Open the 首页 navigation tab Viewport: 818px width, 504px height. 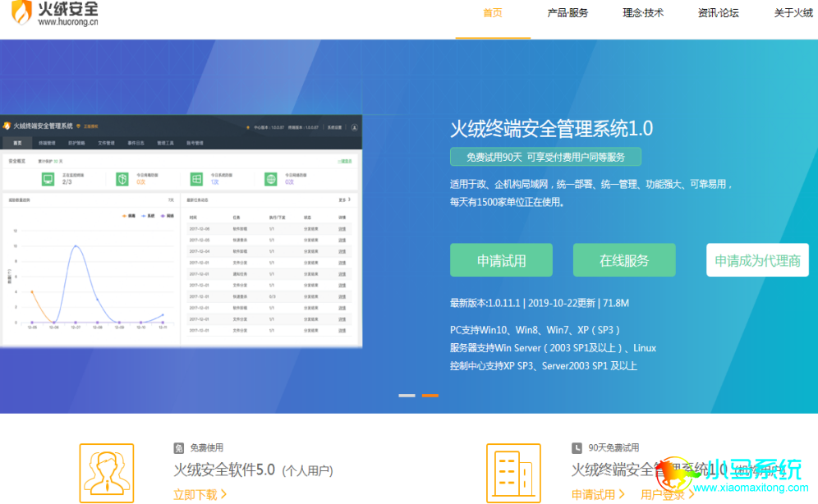[493, 13]
